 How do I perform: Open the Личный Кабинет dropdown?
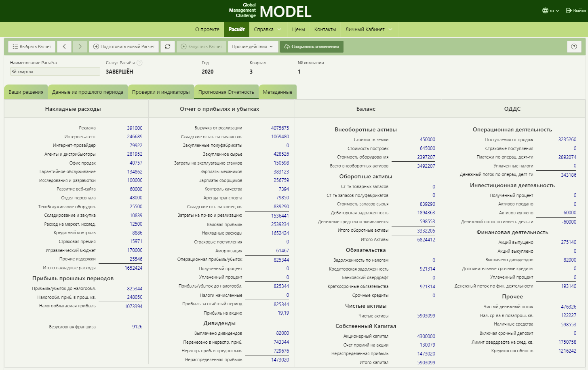pos(390,29)
